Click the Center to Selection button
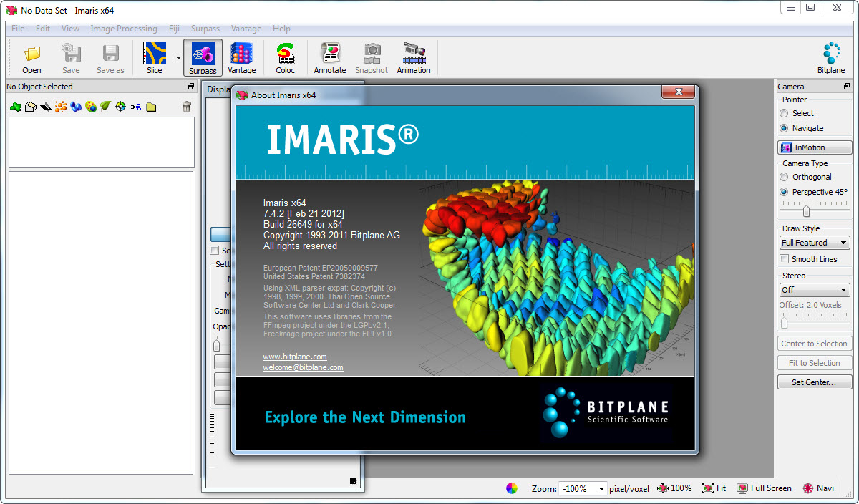The image size is (859, 504). pos(815,344)
